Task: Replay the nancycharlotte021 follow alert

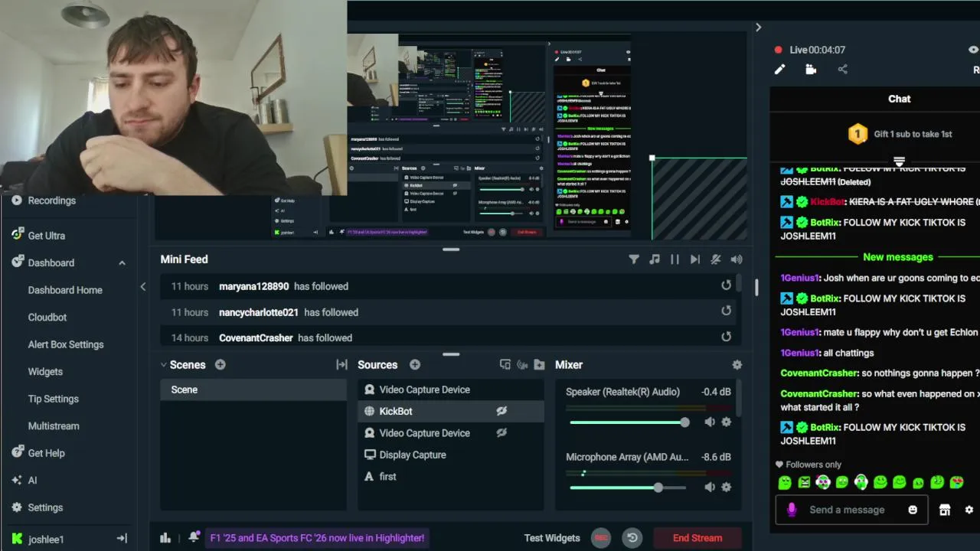Action: coord(726,311)
